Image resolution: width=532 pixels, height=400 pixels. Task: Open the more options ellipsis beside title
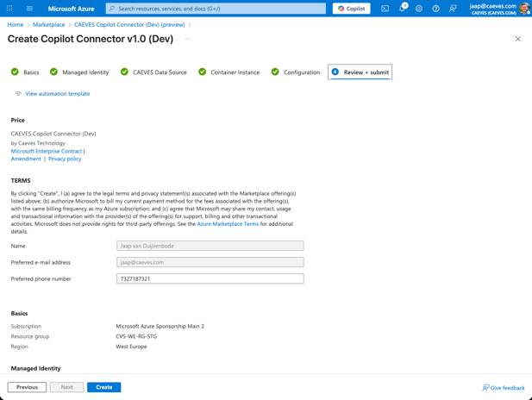(x=187, y=39)
